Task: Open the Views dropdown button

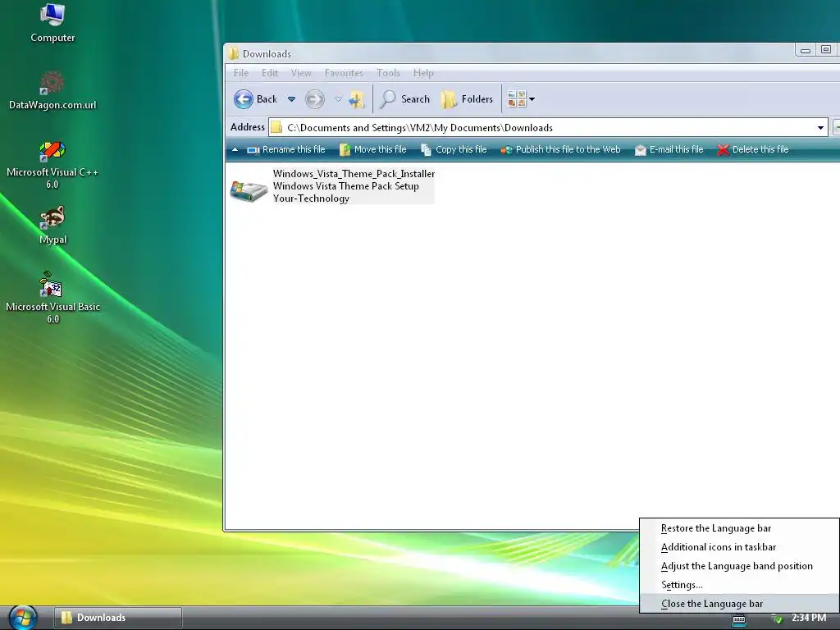Action: [521, 99]
